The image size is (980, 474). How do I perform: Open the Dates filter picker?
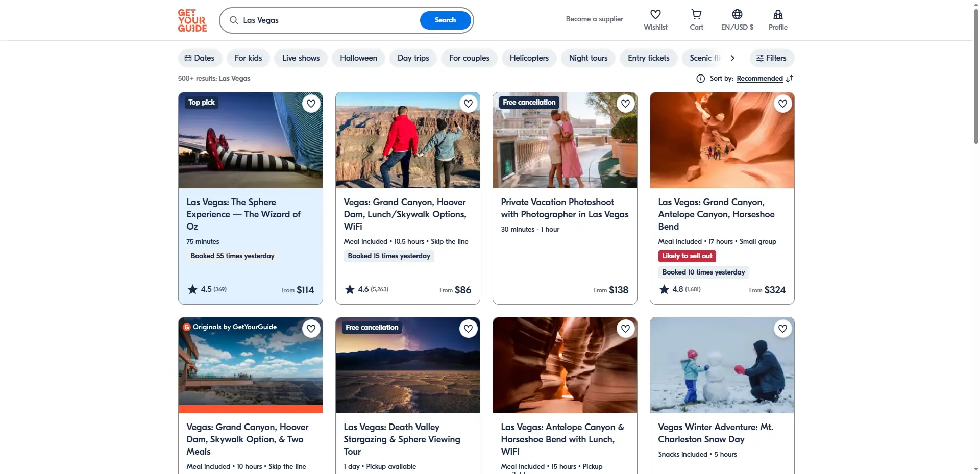click(200, 58)
